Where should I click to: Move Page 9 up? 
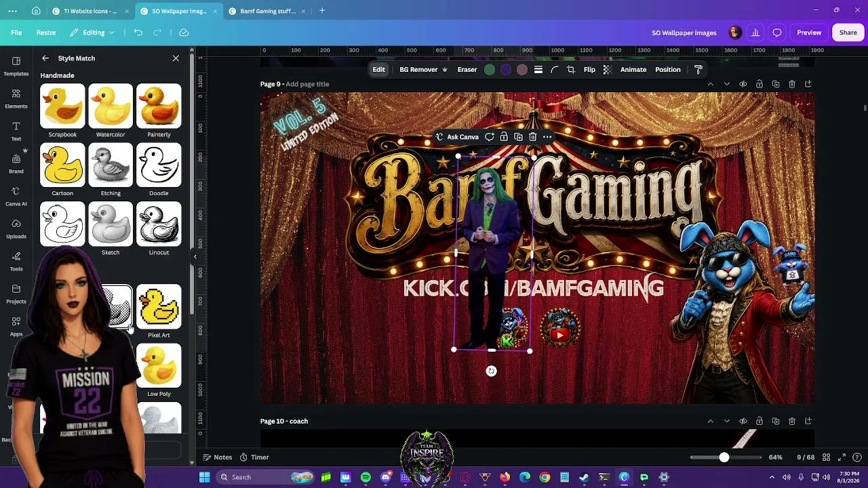(710, 84)
